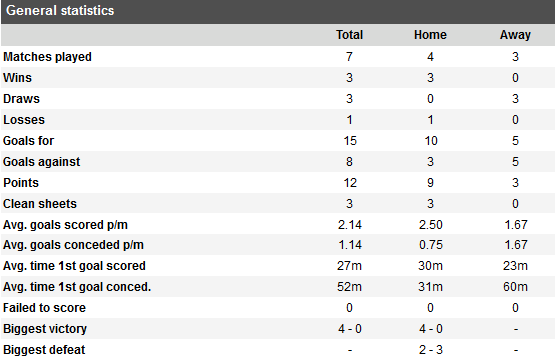Image resolution: width=555 pixels, height=362 pixels.
Task: Select the Biggest defeat score 2 - 3
Action: click(x=430, y=350)
